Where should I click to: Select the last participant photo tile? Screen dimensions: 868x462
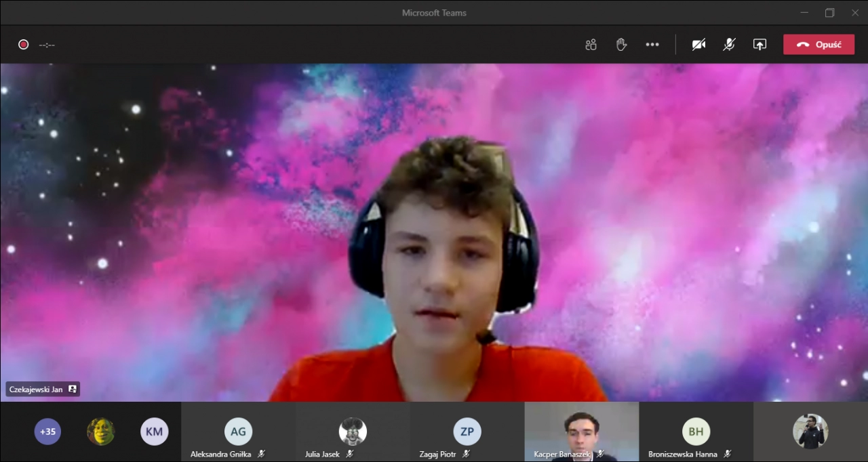(811, 432)
